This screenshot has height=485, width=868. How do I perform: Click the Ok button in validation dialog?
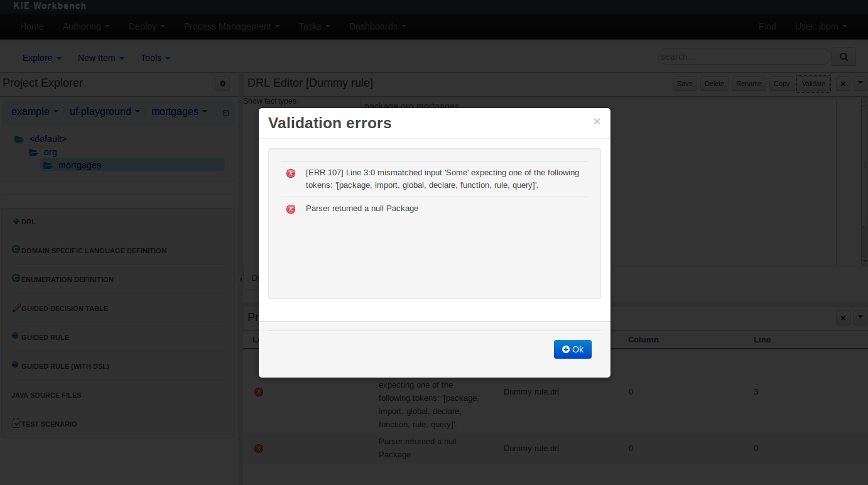pos(572,349)
